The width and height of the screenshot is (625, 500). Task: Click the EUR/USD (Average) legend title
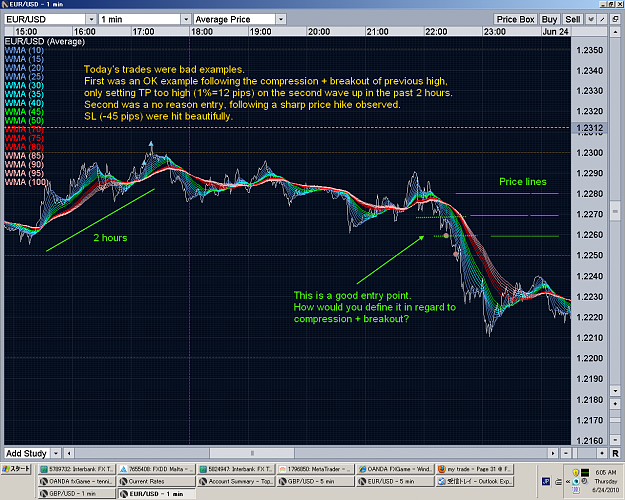point(45,41)
